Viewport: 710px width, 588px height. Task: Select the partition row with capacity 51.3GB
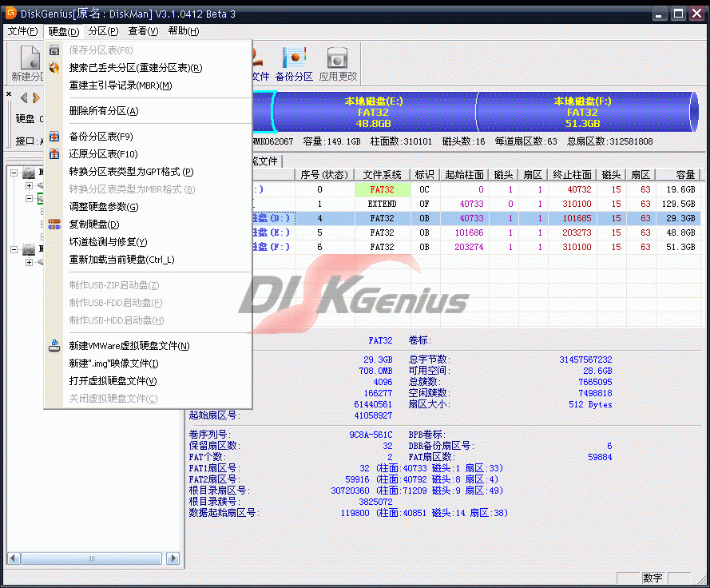475,248
